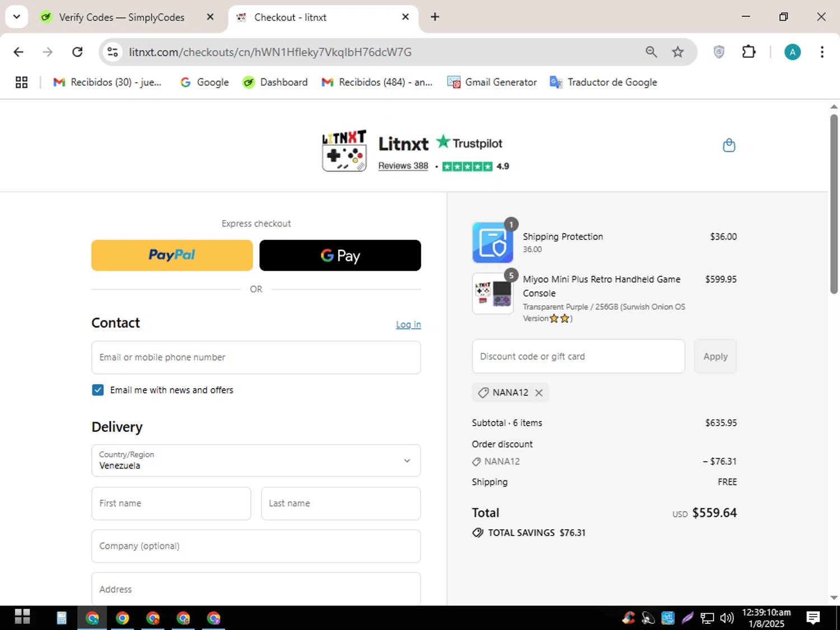The image size is (840, 630).
Task: Open the Google bookmark
Action: pyautogui.click(x=204, y=82)
